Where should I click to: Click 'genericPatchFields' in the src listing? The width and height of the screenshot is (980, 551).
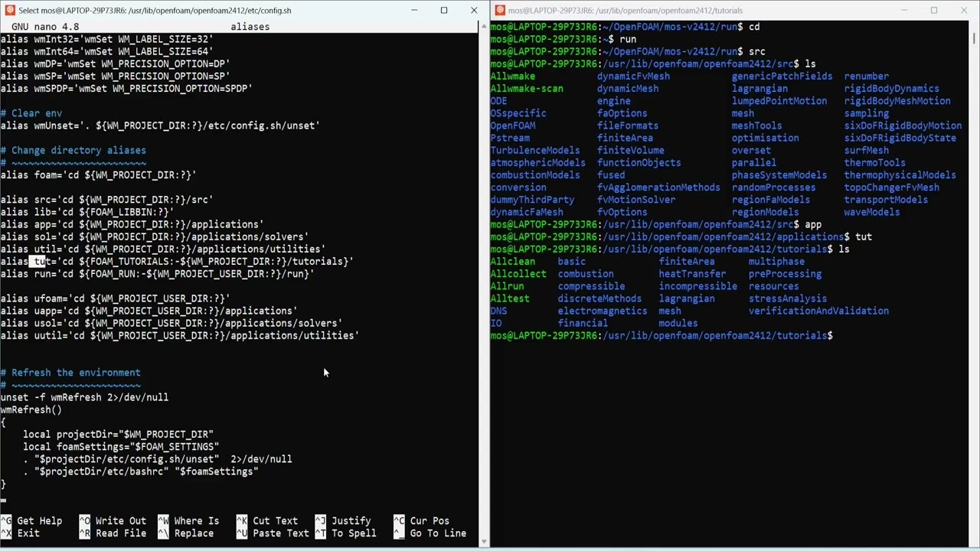click(782, 76)
